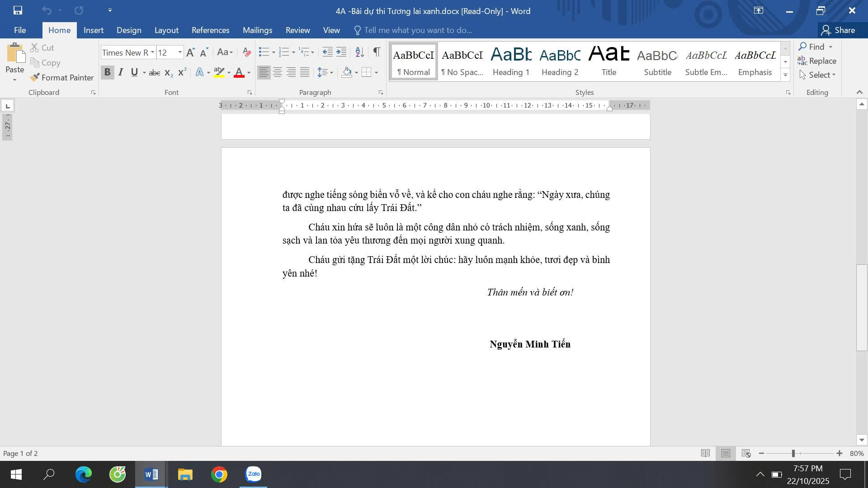Expand the Styles gallery More button
Screen dimensions: 868x488
point(785,75)
